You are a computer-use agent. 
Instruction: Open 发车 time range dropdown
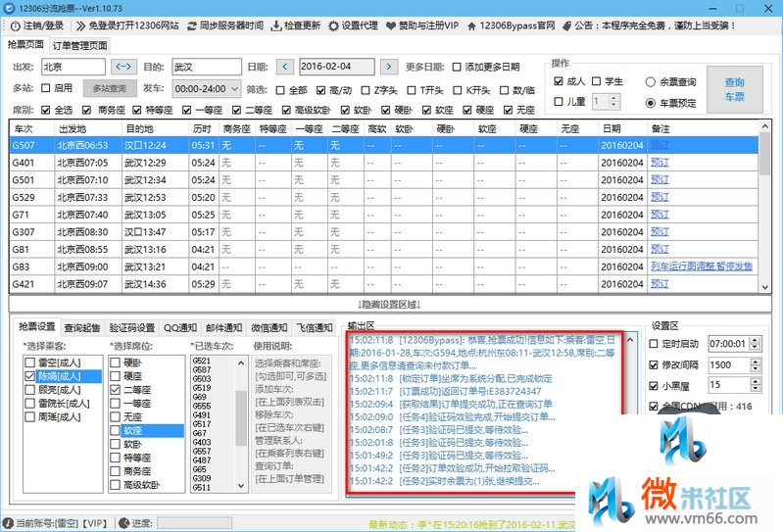207,89
